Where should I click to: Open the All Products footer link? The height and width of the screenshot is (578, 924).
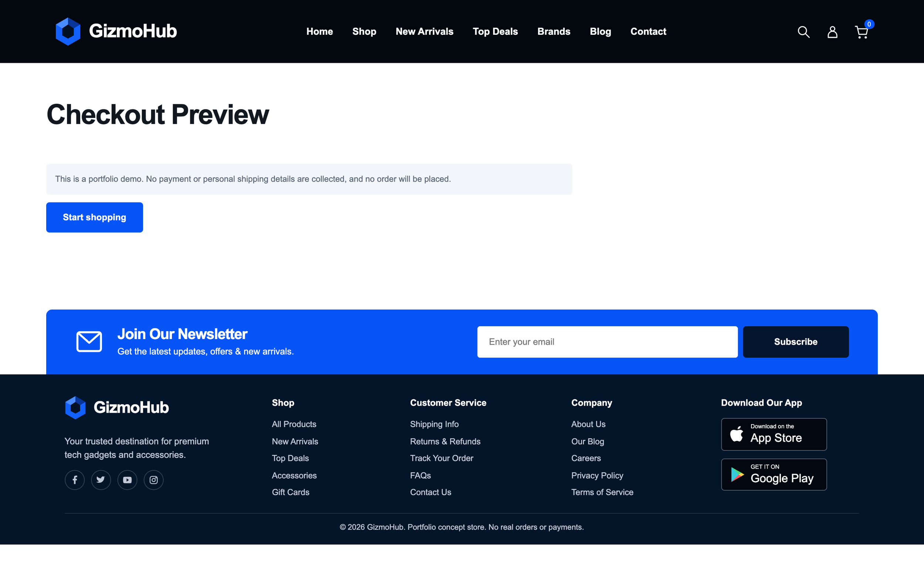click(x=294, y=424)
